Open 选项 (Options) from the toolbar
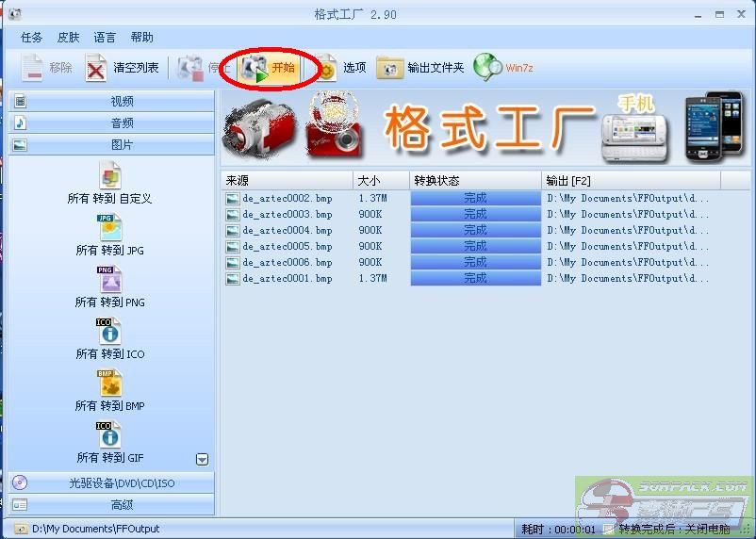756x539 pixels. [341, 68]
